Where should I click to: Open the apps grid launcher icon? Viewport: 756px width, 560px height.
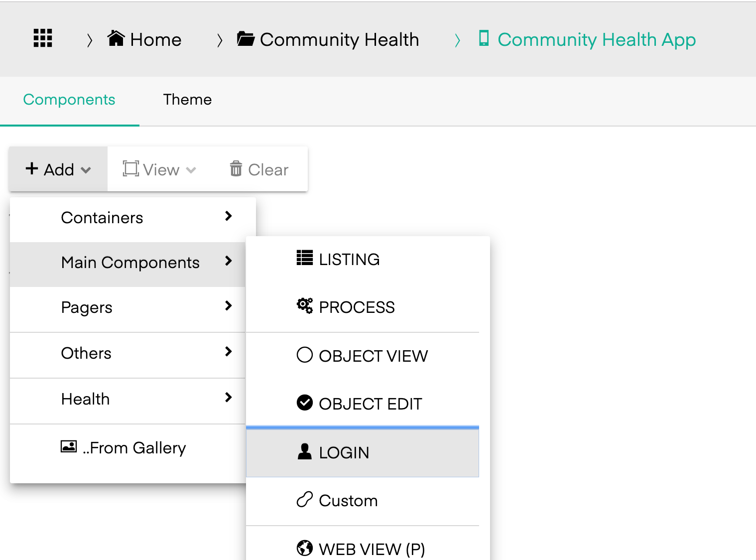click(x=43, y=38)
